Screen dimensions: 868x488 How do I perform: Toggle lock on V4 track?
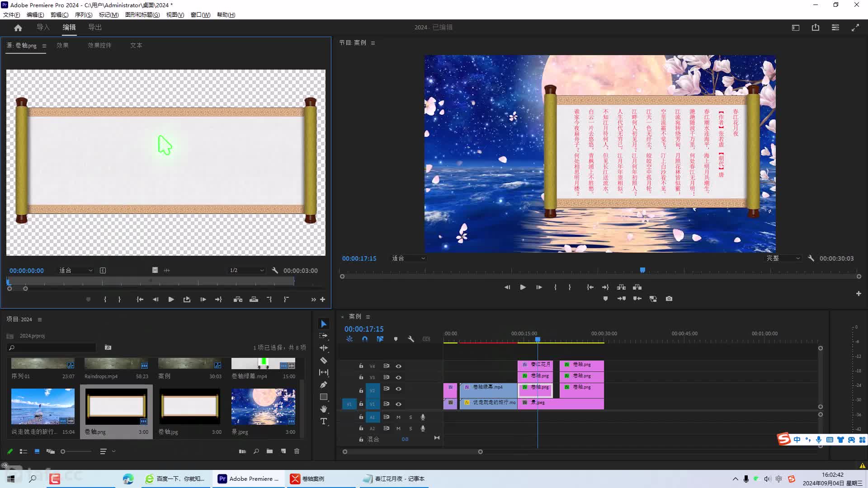click(361, 366)
